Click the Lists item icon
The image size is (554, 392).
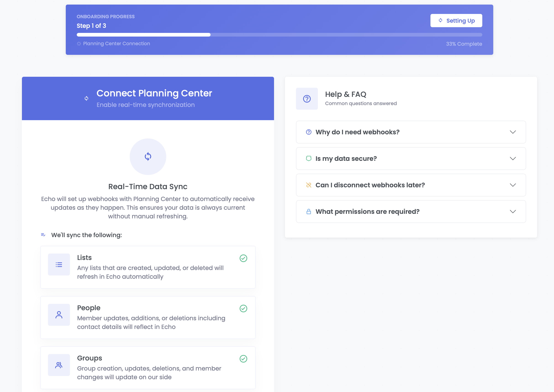pyautogui.click(x=59, y=265)
